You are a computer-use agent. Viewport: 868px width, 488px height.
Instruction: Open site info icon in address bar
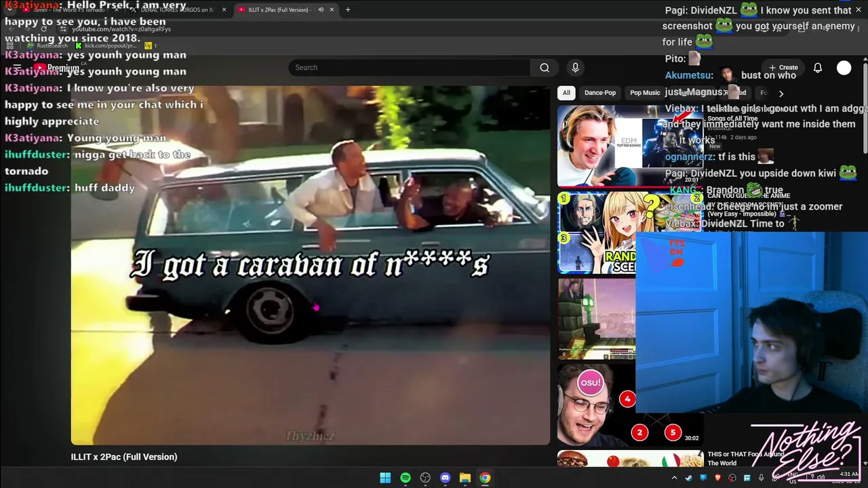(x=63, y=29)
